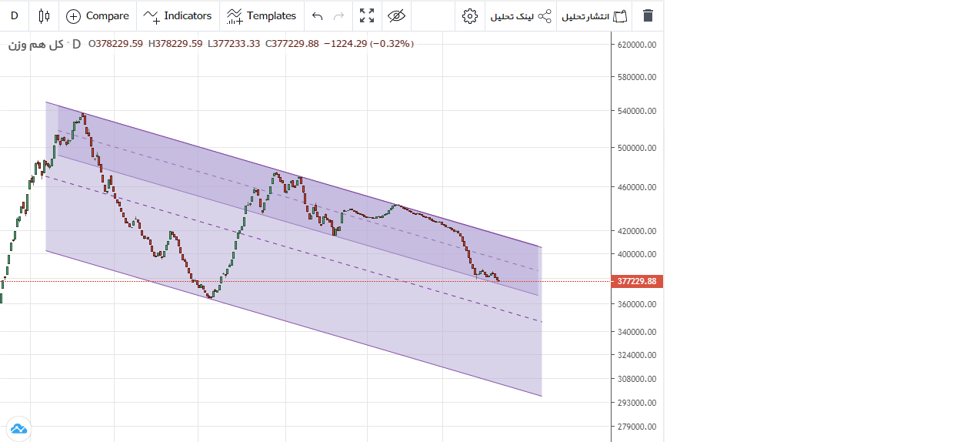
Task: Click the 580000.00 price axis label
Action: [x=637, y=77]
